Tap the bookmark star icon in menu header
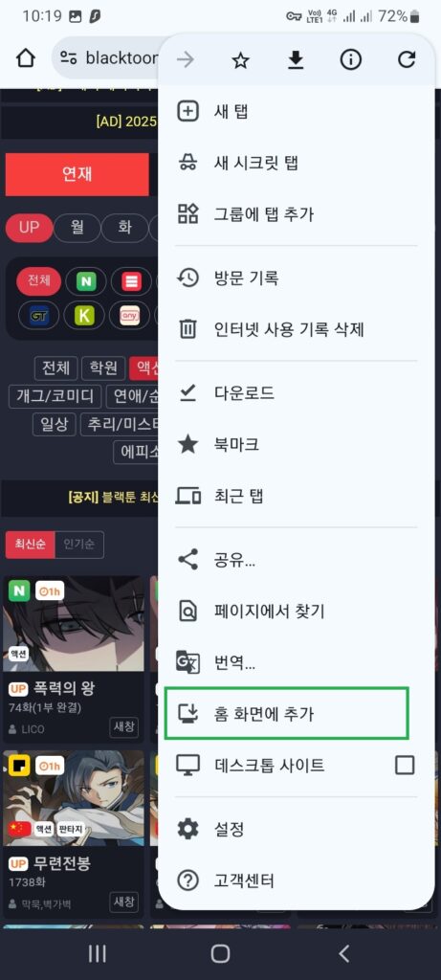This screenshot has height=980, width=441. click(x=240, y=60)
